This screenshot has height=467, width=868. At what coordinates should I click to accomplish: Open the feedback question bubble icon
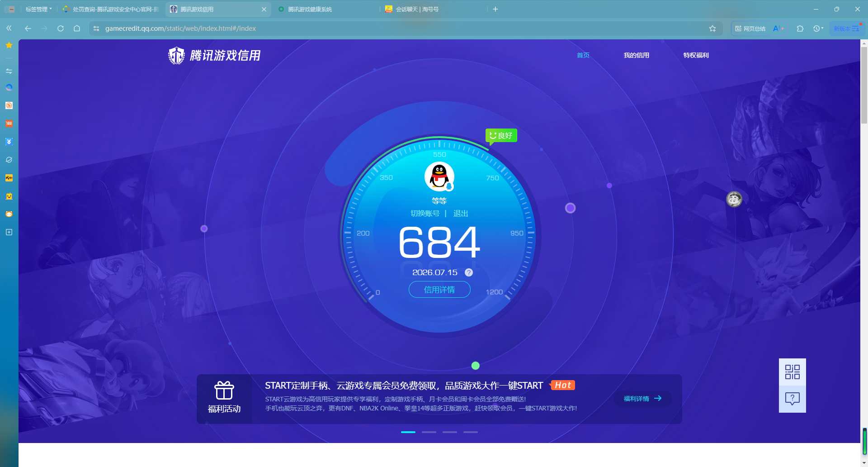point(793,399)
